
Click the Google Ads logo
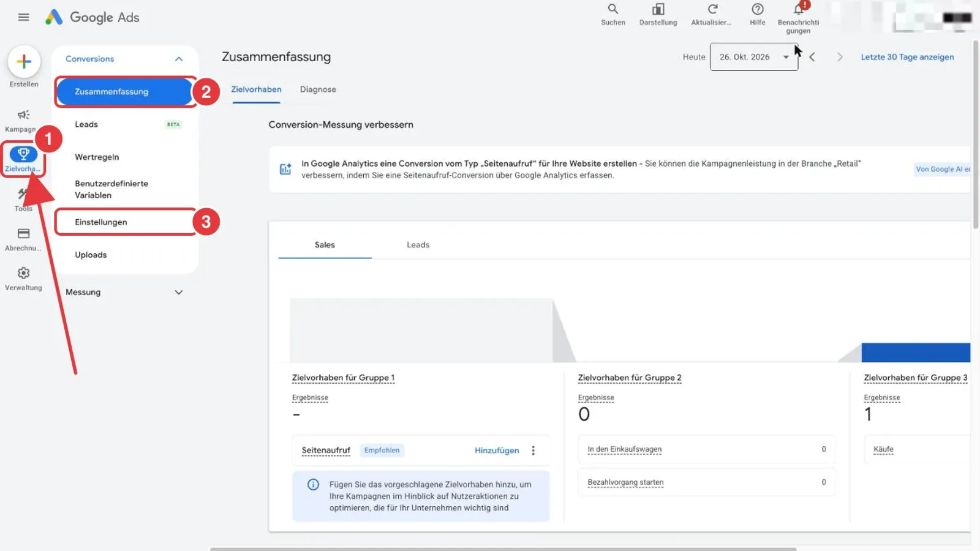pyautogui.click(x=92, y=17)
